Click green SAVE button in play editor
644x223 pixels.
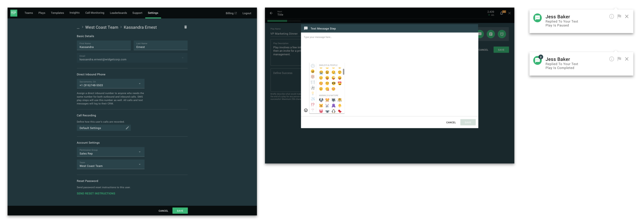(x=501, y=50)
